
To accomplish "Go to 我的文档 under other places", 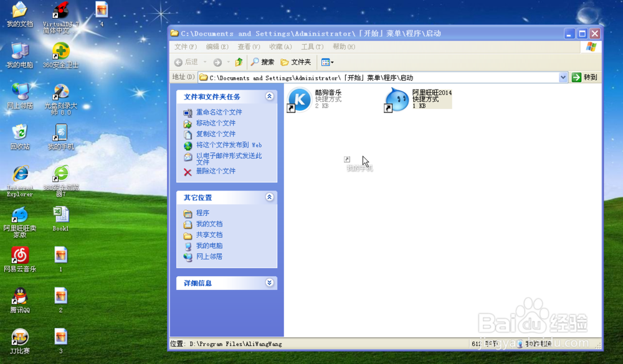I will (x=209, y=224).
